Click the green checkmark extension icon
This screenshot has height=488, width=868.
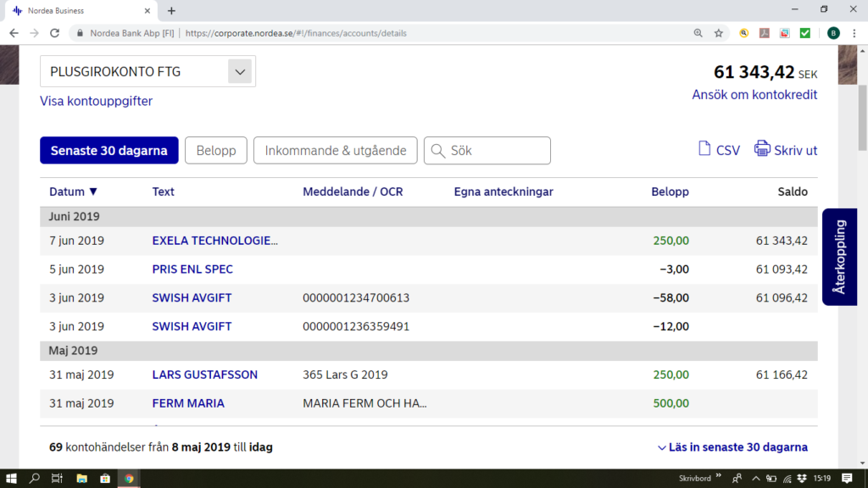pos(805,33)
